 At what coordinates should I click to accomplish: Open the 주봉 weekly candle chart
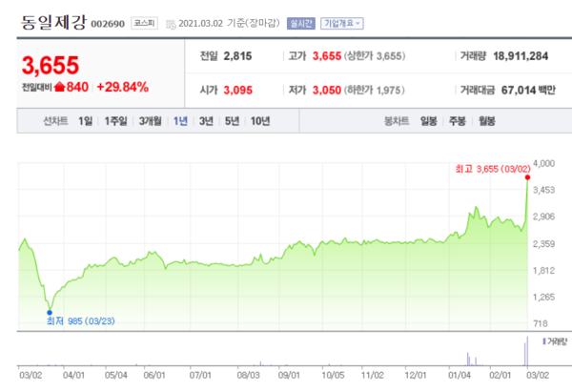458,121
